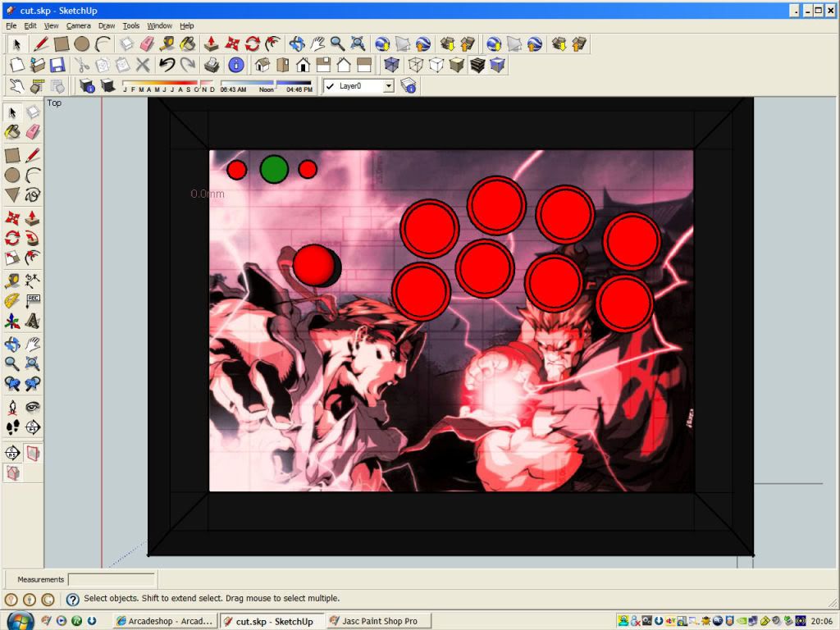Screen dimensions: 840x630
Task: Open a model with the Open icon
Action: (x=37, y=65)
